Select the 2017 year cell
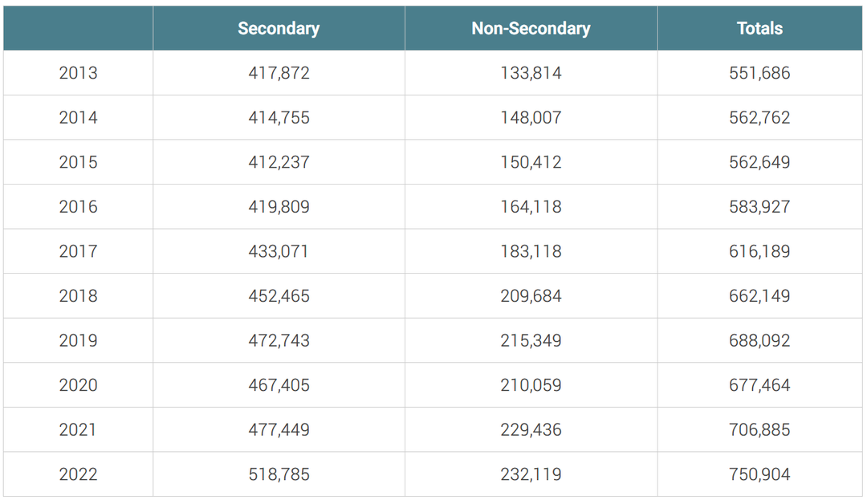Viewport: 867px width, 504px height. [x=78, y=251]
